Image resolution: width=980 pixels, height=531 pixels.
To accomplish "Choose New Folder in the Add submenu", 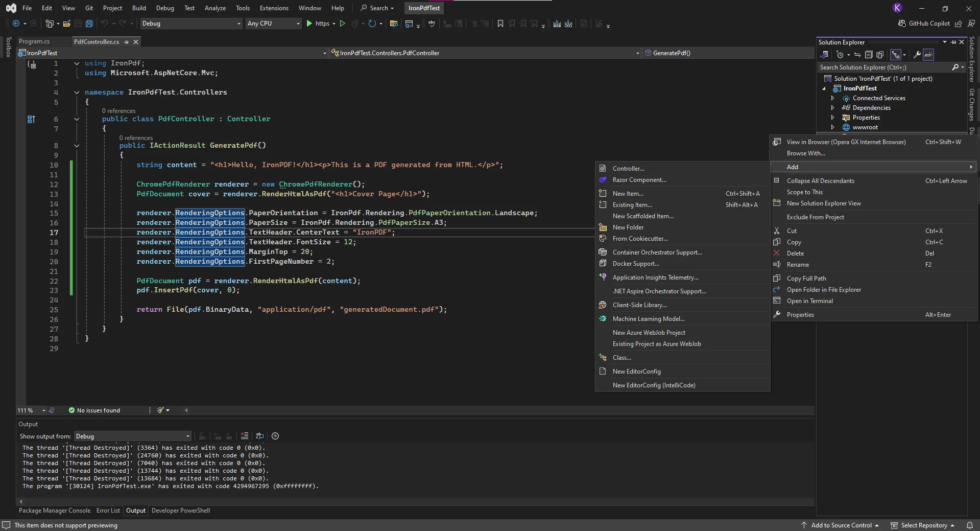I will click(683, 227).
